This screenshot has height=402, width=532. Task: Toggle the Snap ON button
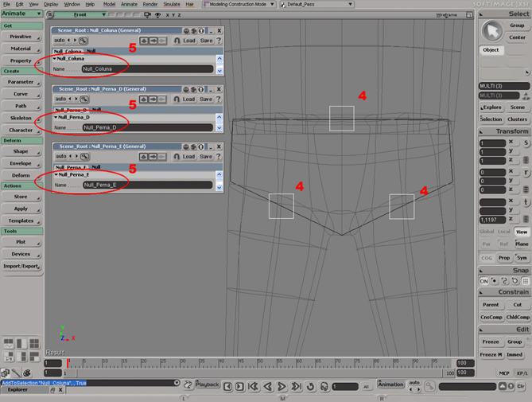[x=483, y=281]
